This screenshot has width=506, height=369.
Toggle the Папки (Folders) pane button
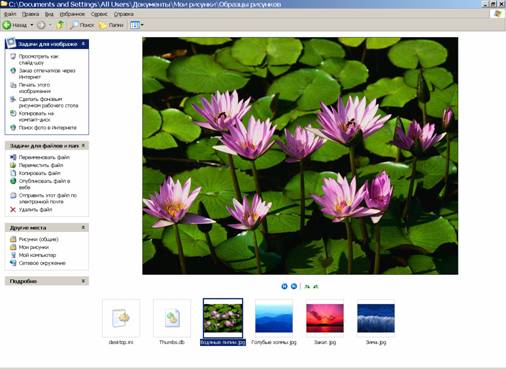pyautogui.click(x=111, y=25)
